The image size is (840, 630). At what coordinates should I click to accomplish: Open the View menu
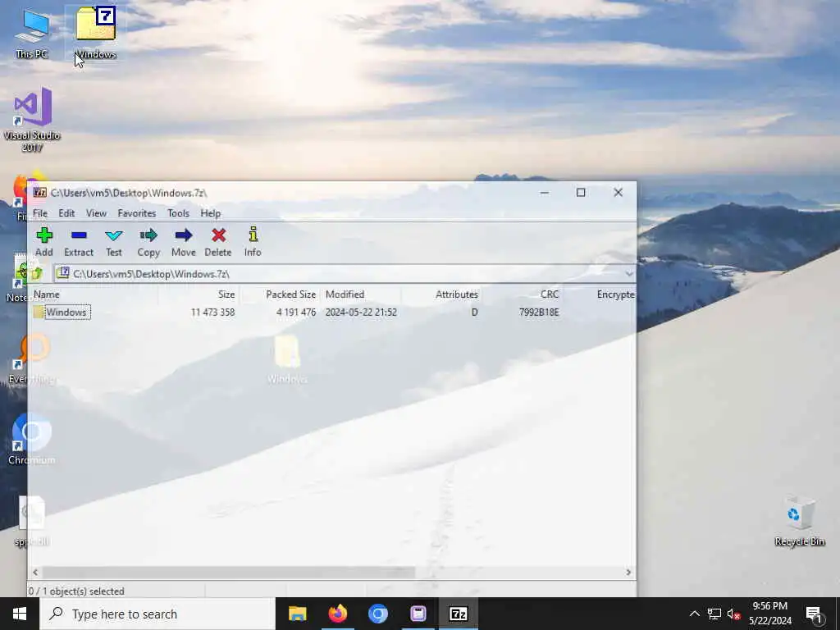click(97, 213)
